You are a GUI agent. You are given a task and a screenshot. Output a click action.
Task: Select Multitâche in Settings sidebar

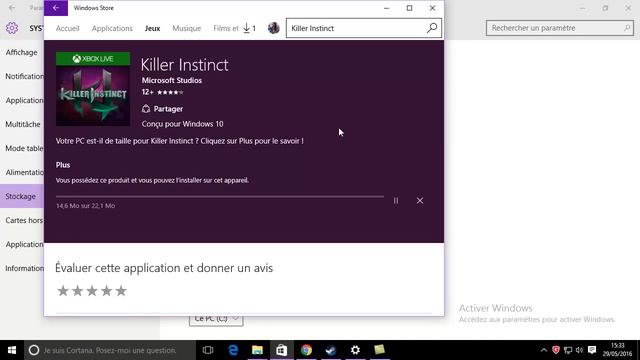click(22, 124)
